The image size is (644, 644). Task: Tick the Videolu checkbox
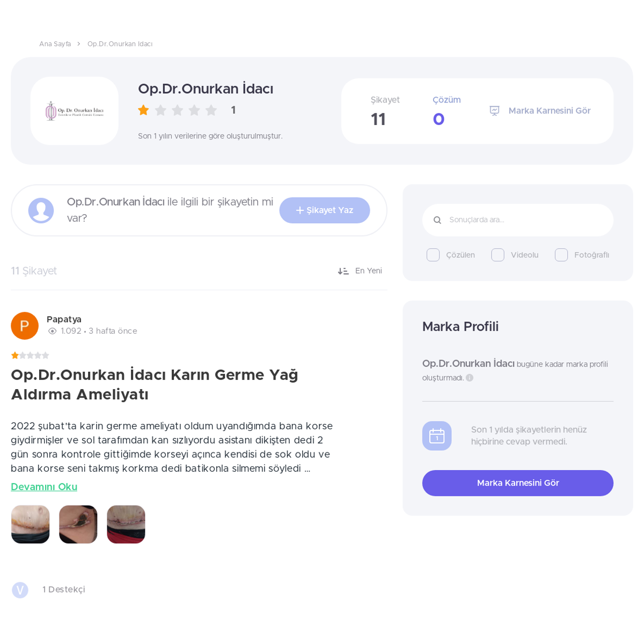click(497, 255)
